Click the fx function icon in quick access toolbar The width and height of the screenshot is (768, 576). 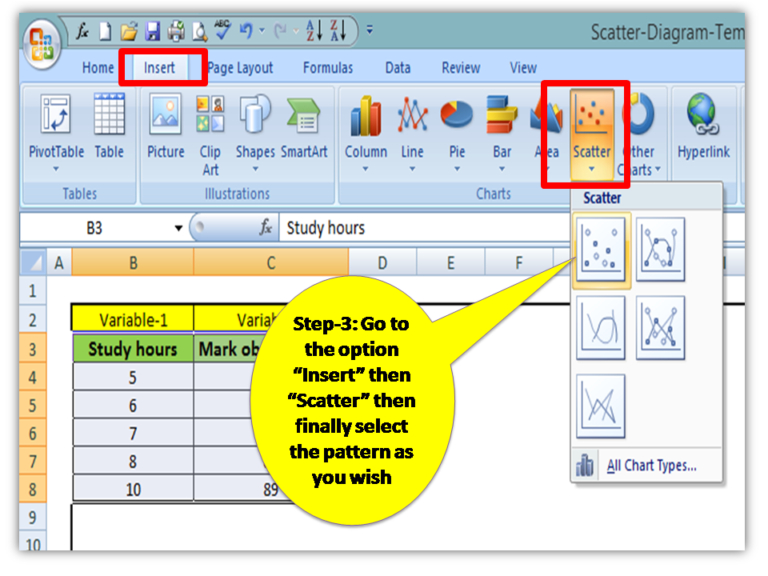tap(82, 31)
